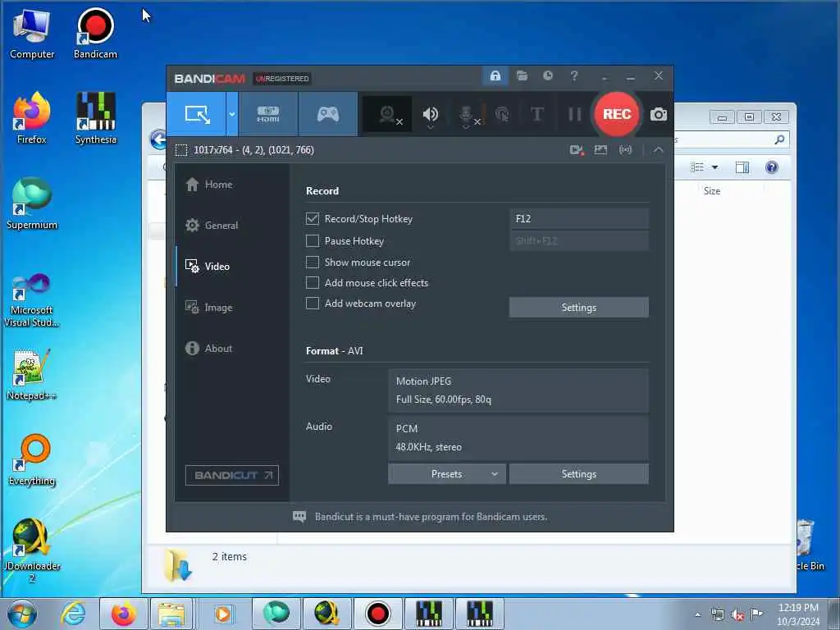This screenshot has width=840, height=630.
Task: Click Explorer window help icon
Action: pyautogui.click(x=771, y=167)
